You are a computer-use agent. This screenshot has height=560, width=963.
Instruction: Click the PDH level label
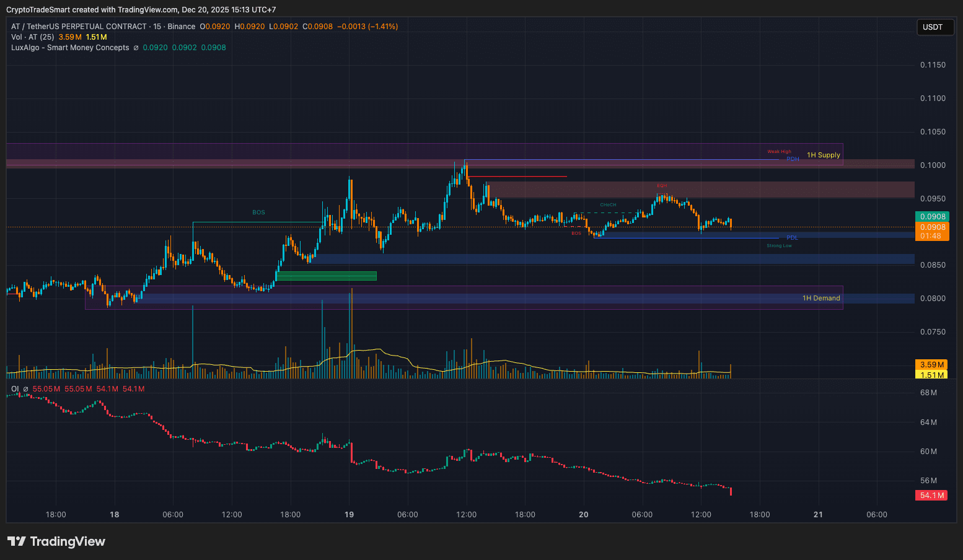tap(793, 159)
